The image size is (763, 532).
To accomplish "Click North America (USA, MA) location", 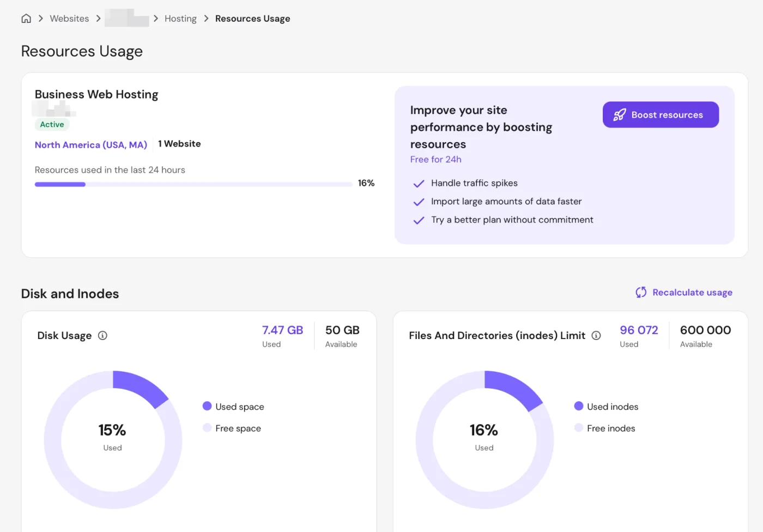I will tap(91, 145).
